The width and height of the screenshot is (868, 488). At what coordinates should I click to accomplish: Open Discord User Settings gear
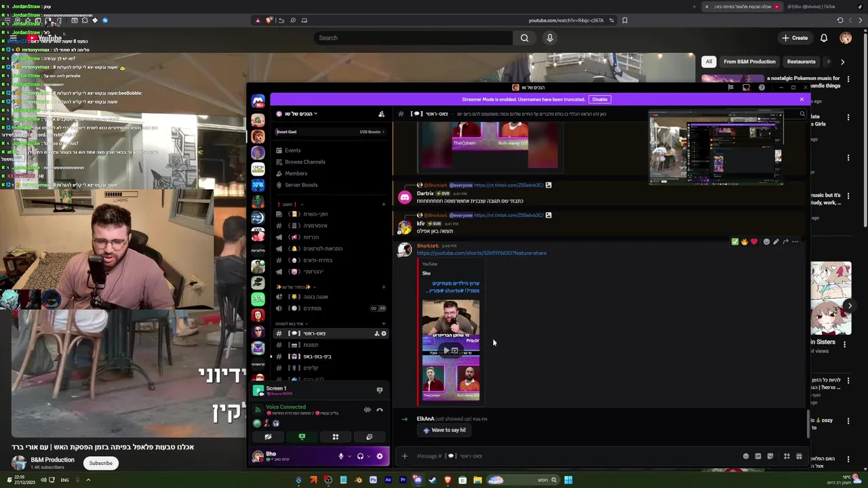(380, 456)
